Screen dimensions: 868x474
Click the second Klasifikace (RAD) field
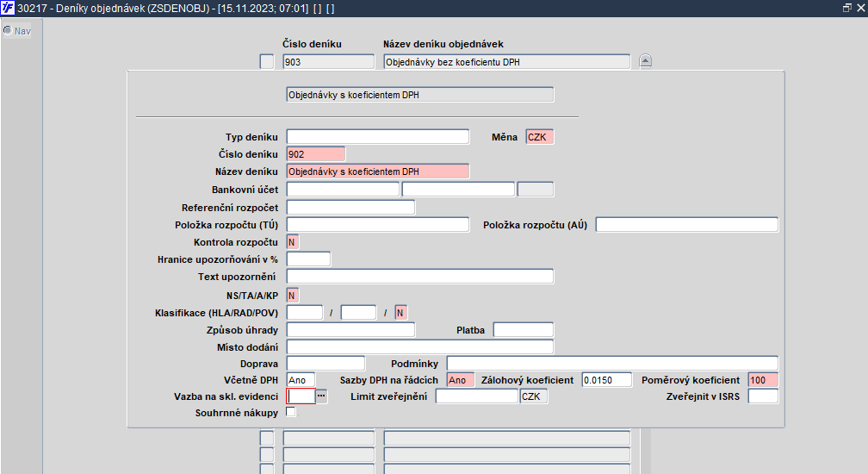(358, 312)
